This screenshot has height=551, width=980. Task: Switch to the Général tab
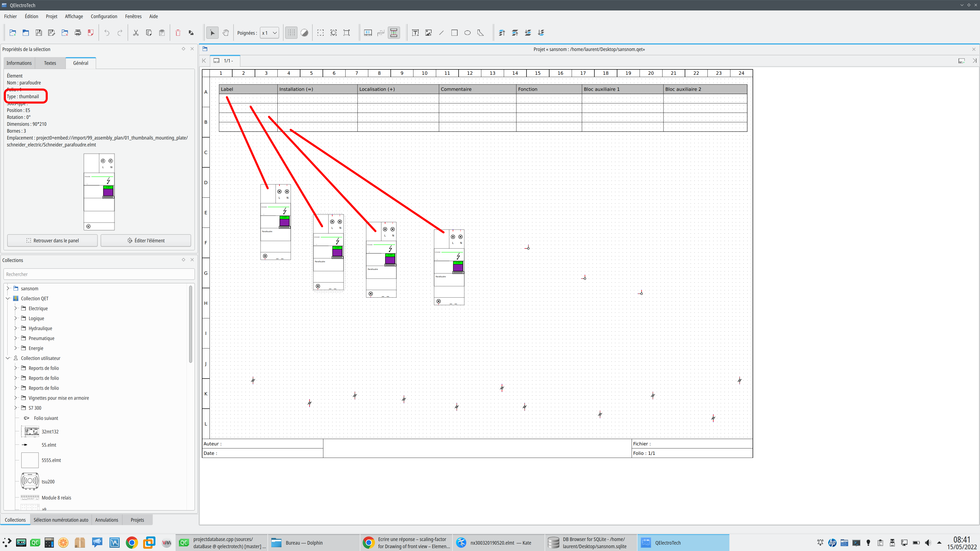coord(81,62)
